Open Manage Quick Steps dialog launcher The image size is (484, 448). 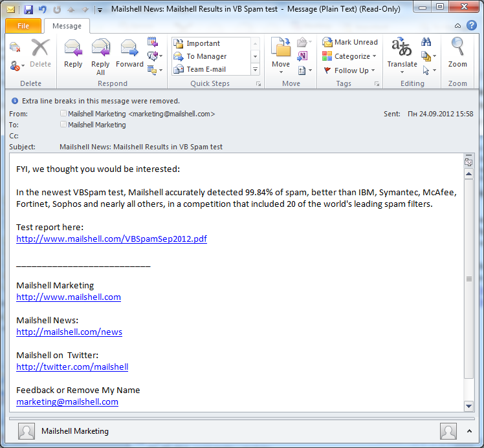pyautogui.click(x=258, y=84)
